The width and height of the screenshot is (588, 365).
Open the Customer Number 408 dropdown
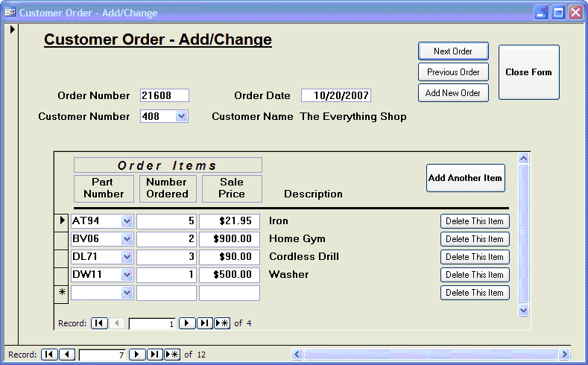pyautogui.click(x=182, y=116)
